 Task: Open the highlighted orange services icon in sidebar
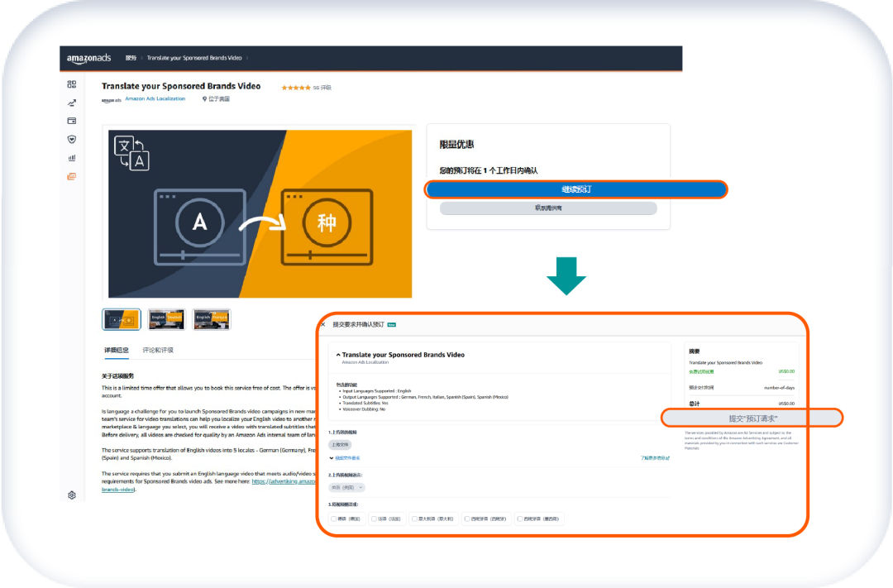point(72,177)
